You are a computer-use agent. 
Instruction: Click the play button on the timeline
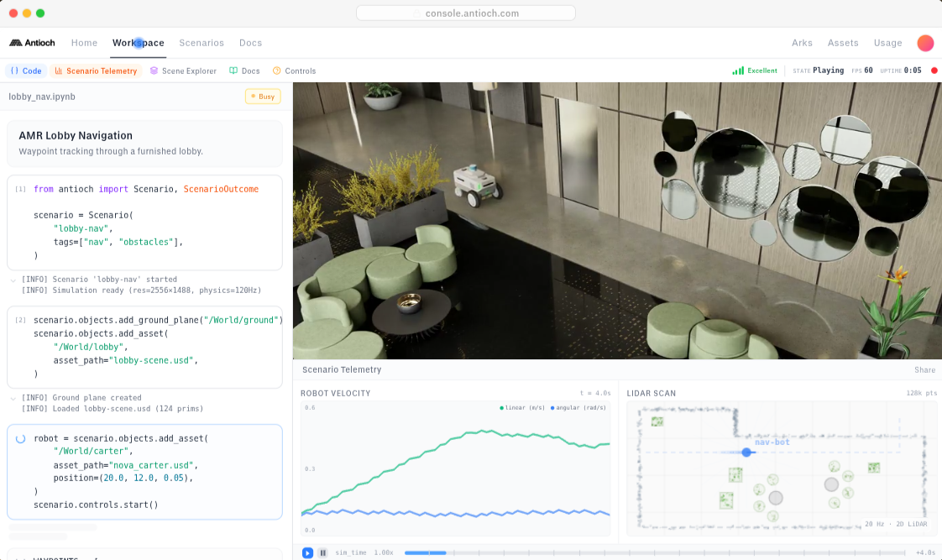[x=307, y=552]
